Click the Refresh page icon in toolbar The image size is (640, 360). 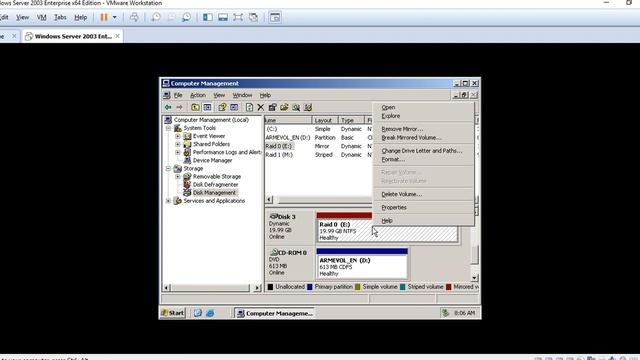point(249,107)
